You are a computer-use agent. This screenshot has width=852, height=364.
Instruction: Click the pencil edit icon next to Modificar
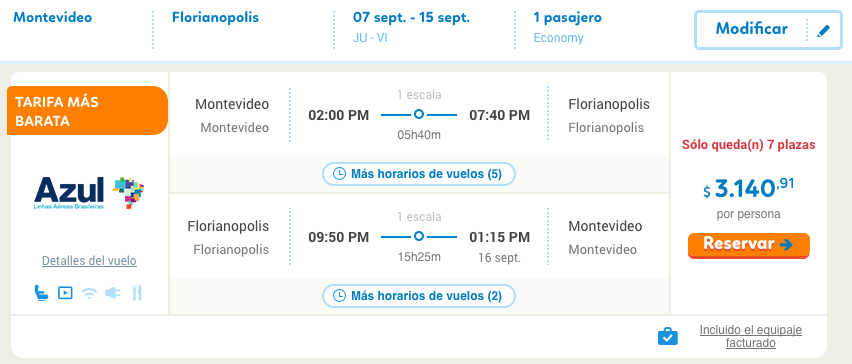coord(824,31)
